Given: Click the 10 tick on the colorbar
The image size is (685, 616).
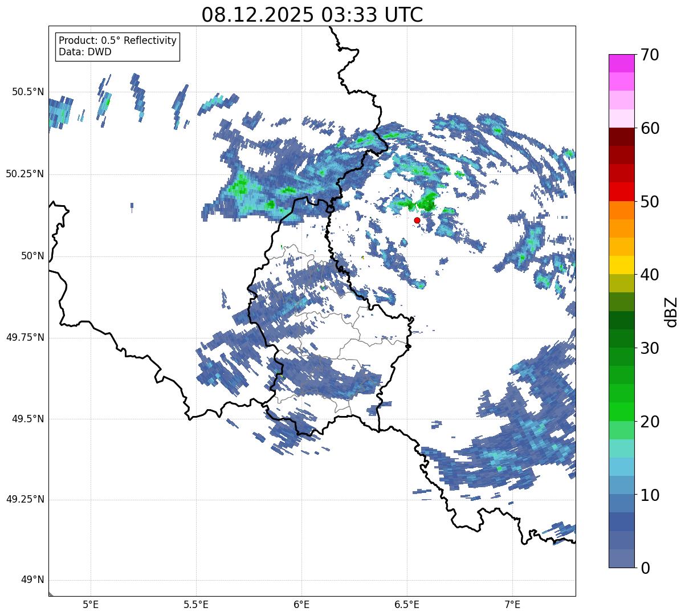Looking at the screenshot, I should pyautogui.click(x=650, y=495).
